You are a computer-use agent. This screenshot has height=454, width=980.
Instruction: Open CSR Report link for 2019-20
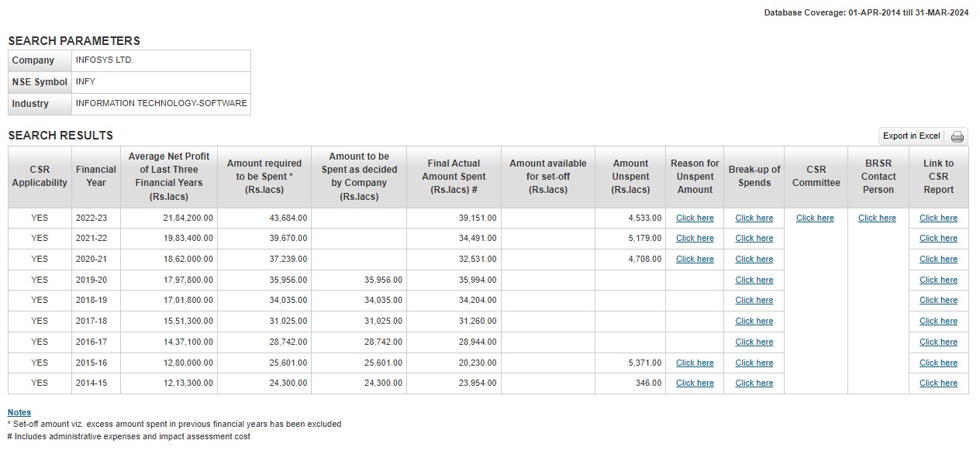(938, 280)
